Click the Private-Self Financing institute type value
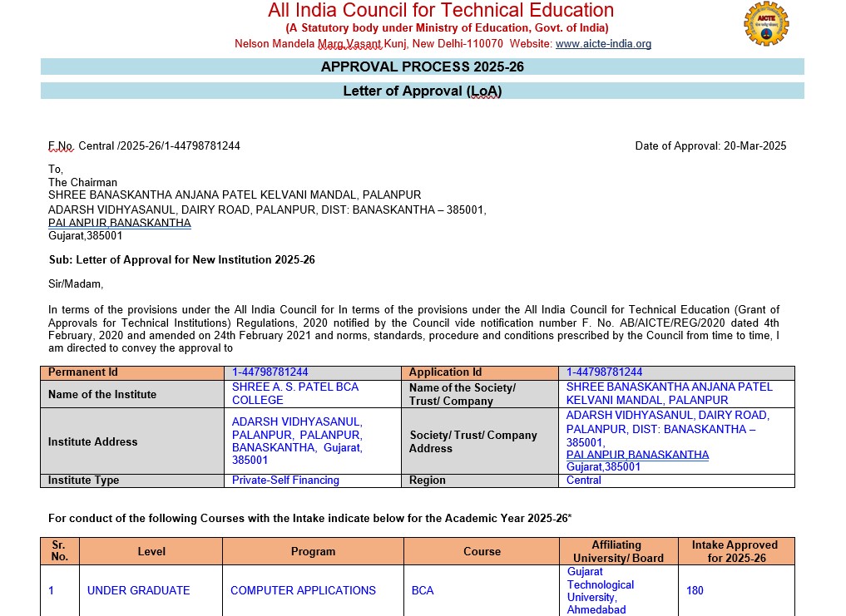This screenshot has width=846, height=616. click(285, 480)
